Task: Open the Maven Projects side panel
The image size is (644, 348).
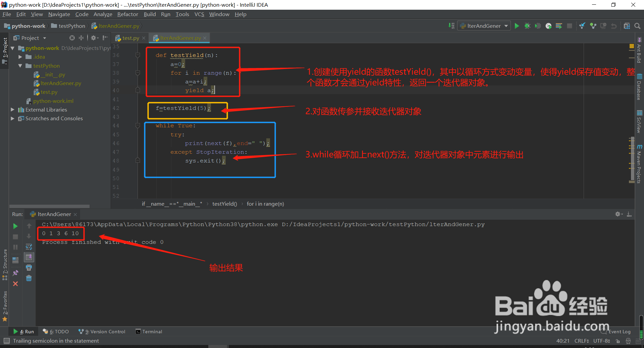Action: pyautogui.click(x=639, y=164)
